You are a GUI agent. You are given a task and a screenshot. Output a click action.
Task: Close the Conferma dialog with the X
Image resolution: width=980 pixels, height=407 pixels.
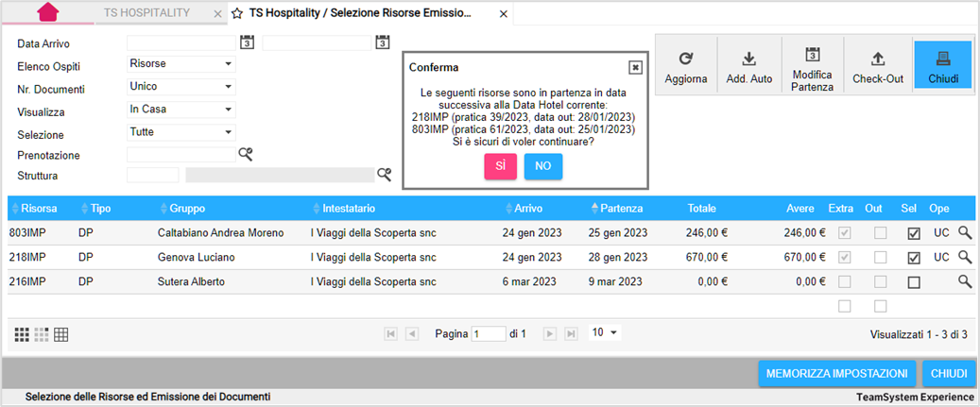click(x=635, y=67)
